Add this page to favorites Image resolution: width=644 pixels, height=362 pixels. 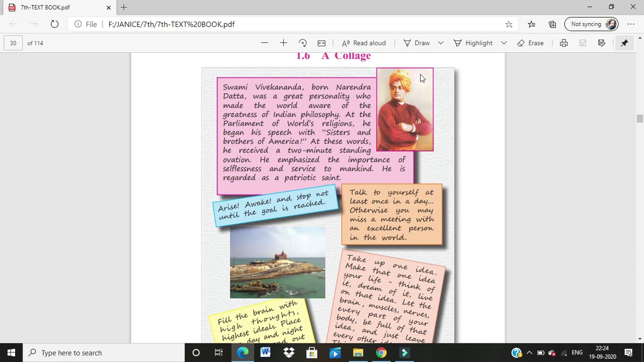click(509, 24)
